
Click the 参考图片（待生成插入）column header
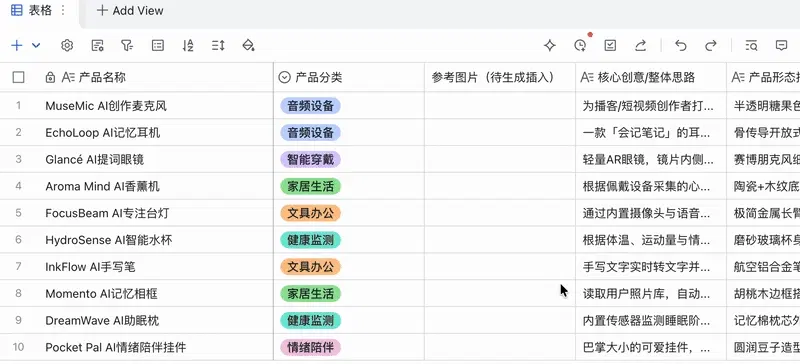[500, 77]
